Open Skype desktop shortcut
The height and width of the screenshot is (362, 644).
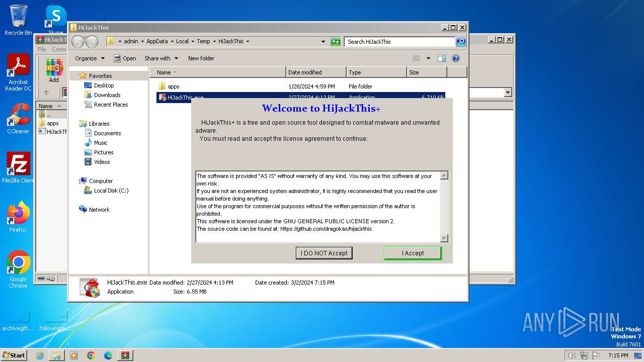pos(55,20)
